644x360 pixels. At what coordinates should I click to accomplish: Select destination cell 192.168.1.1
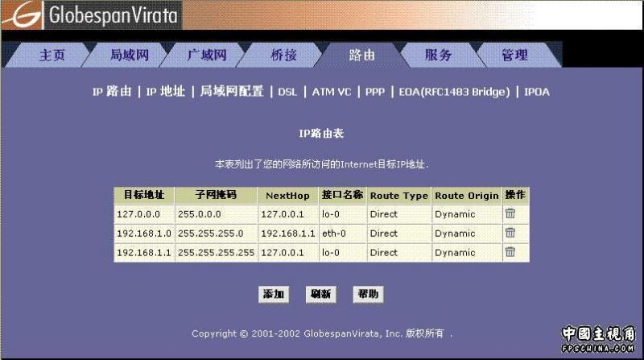144,252
